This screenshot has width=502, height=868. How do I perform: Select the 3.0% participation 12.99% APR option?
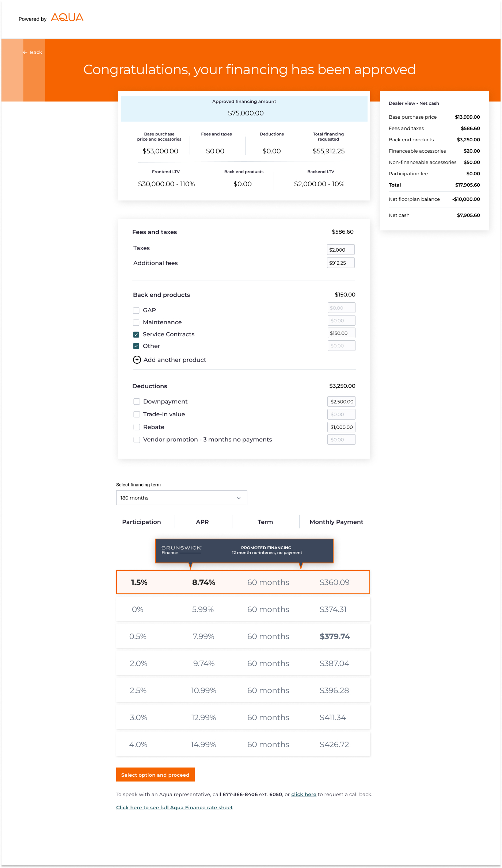coord(243,717)
